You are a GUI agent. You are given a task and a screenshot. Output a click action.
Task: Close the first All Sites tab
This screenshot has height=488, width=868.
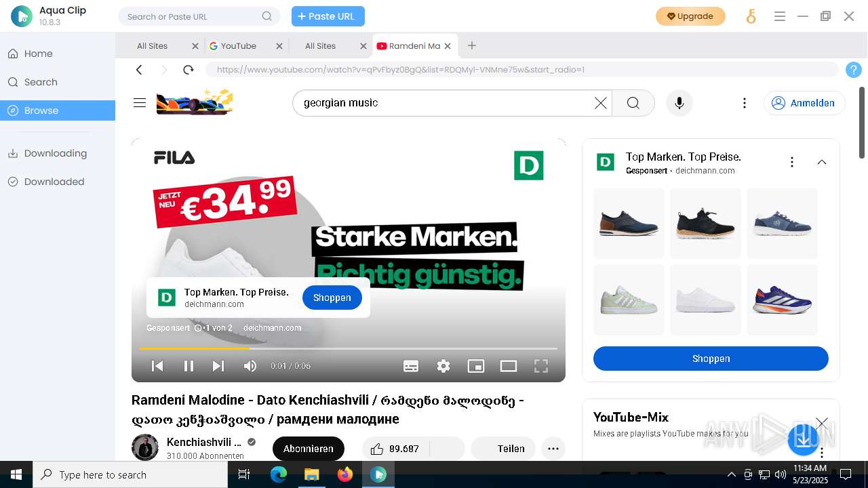195,46
